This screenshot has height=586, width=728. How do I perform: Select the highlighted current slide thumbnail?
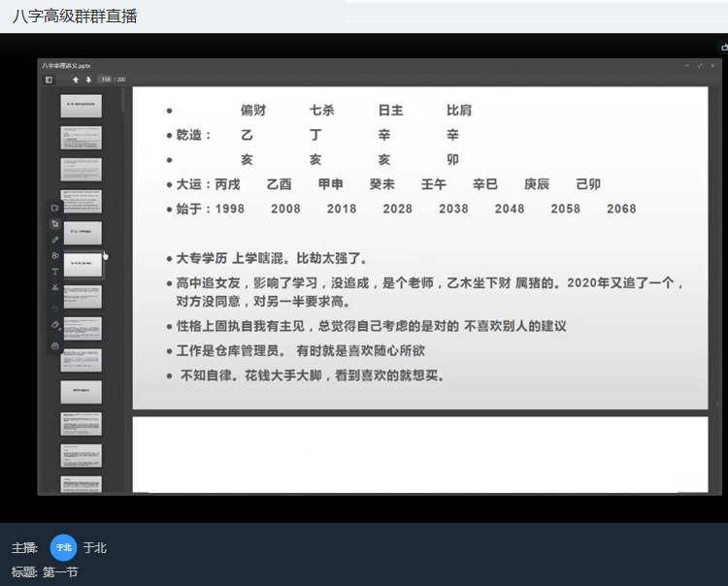click(82, 264)
